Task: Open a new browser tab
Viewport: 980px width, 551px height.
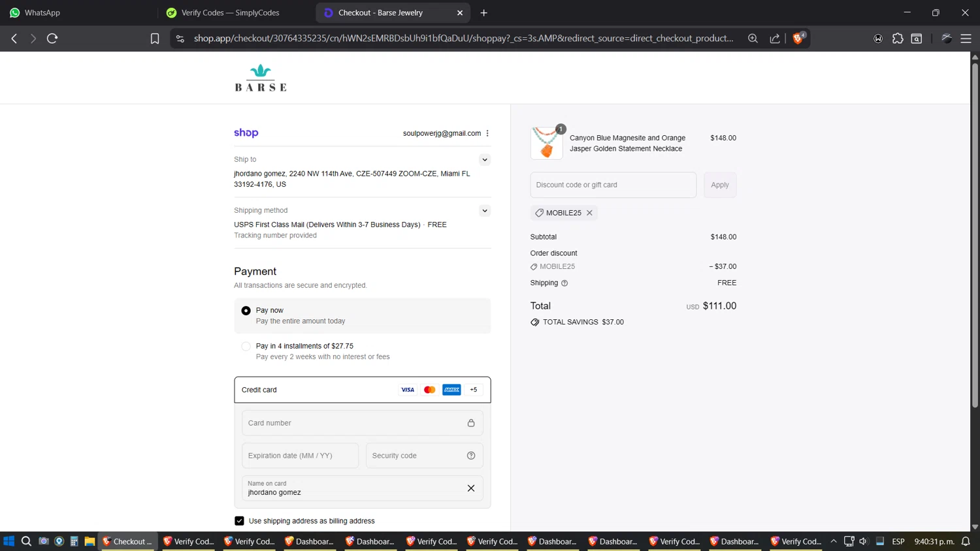Action: click(483, 12)
